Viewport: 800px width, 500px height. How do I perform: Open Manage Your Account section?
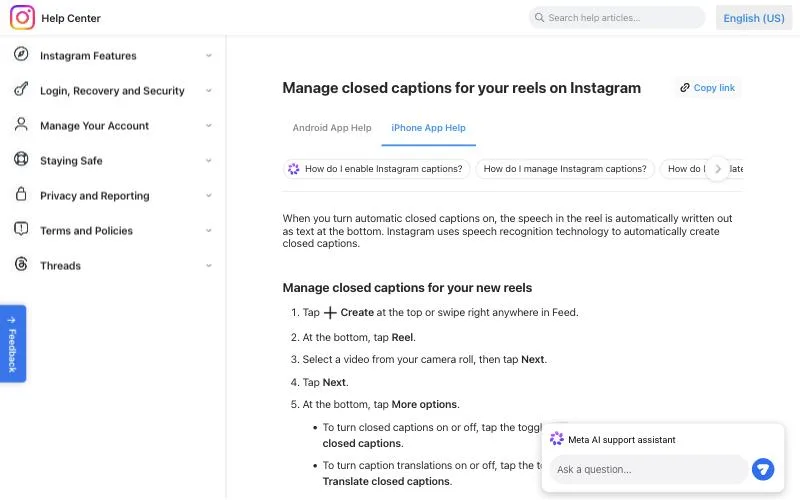point(94,126)
